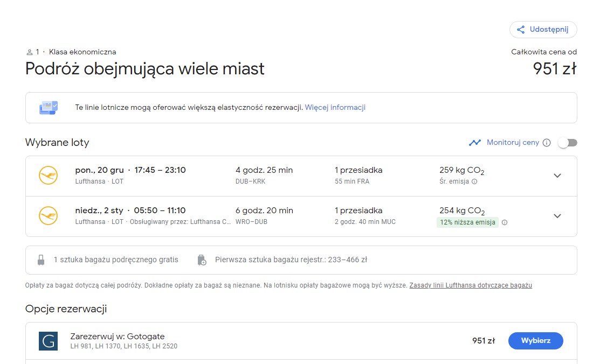Click Zarerezwuj w: Gotogate booking option
Image resolution: width=593 pixels, height=364 pixels.
coord(117,337)
